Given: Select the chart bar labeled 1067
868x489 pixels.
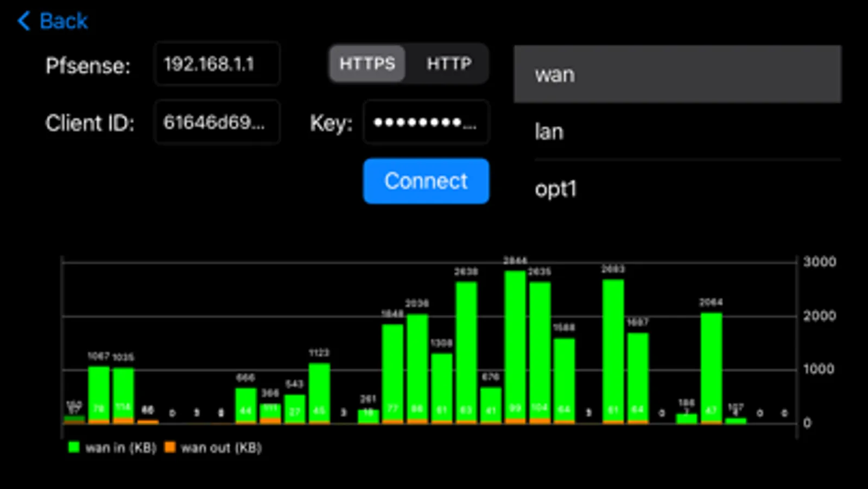Looking at the screenshot, I should coord(99,394).
